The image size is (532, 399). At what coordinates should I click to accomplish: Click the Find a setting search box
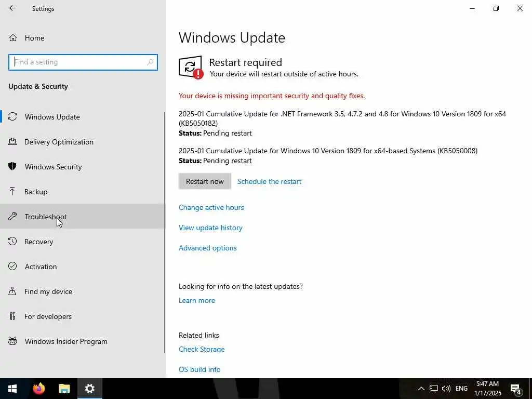click(x=83, y=62)
